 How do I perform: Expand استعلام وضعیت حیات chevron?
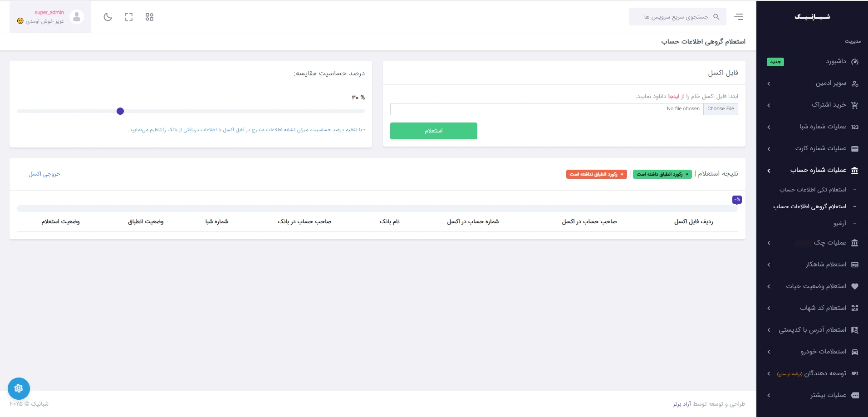coord(769,286)
